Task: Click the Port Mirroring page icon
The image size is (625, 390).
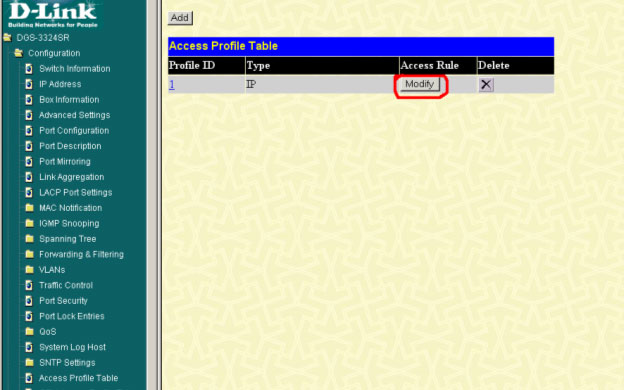Action: coord(29,162)
